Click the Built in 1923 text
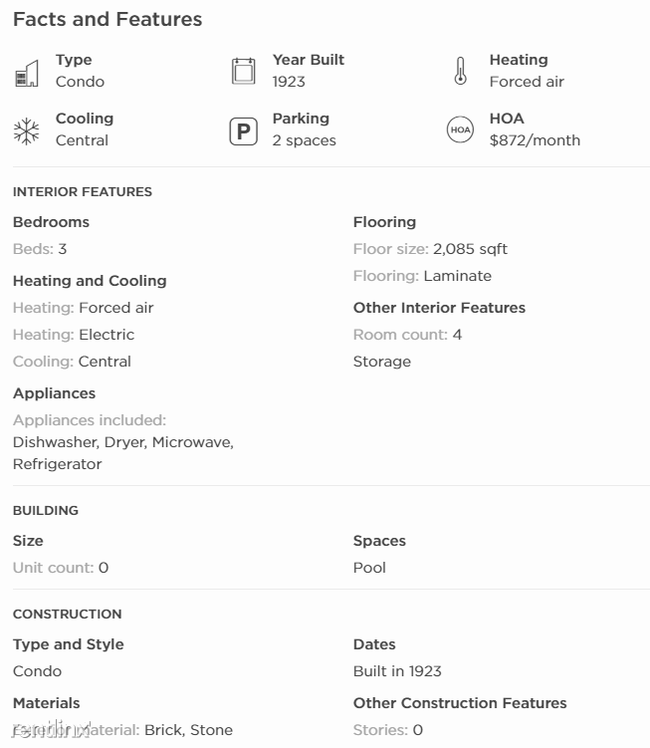The height and width of the screenshot is (748, 650). [x=397, y=671]
